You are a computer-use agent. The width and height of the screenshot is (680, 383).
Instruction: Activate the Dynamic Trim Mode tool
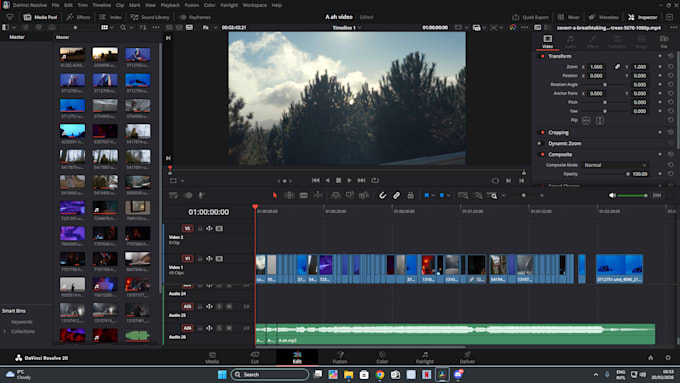(304, 196)
